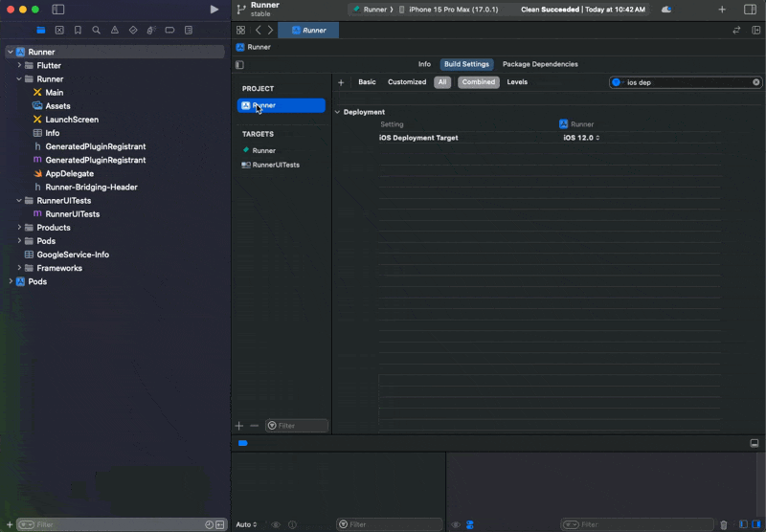Expand the Flutter folder
This screenshot has height=532, width=766.
pyautogui.click(x=19, y=65)
